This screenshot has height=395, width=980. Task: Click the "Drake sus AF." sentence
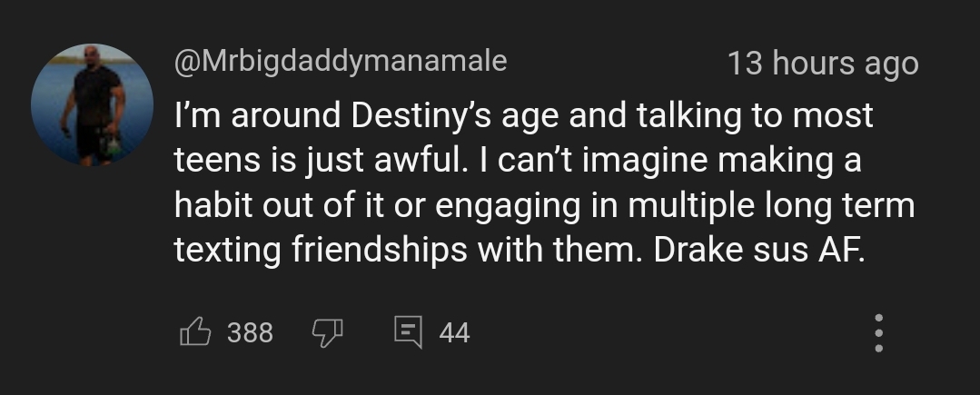tap(757, 249)
